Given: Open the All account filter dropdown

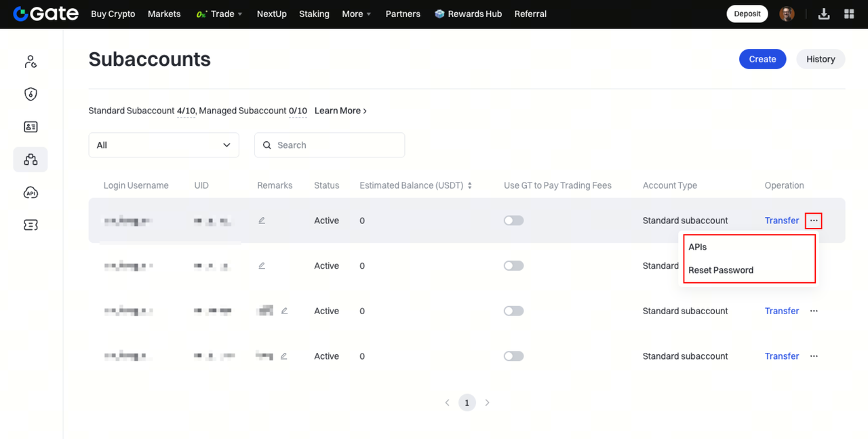Looking at the screenshot, I should pyautogui.click(x=163, y=145).
